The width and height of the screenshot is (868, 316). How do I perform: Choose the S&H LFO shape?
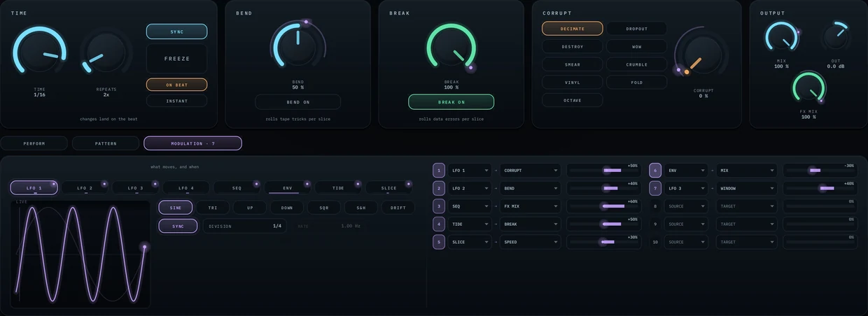tap(361, 208)
